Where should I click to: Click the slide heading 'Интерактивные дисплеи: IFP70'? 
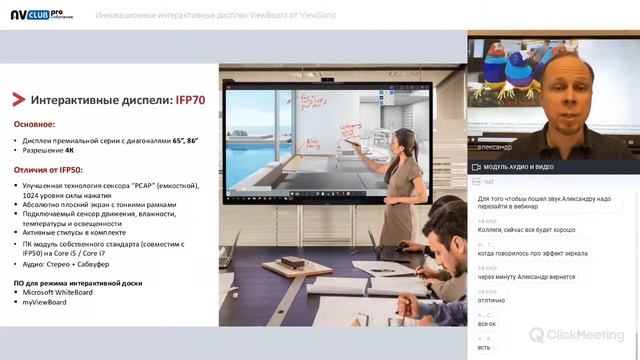pos(118,100)
